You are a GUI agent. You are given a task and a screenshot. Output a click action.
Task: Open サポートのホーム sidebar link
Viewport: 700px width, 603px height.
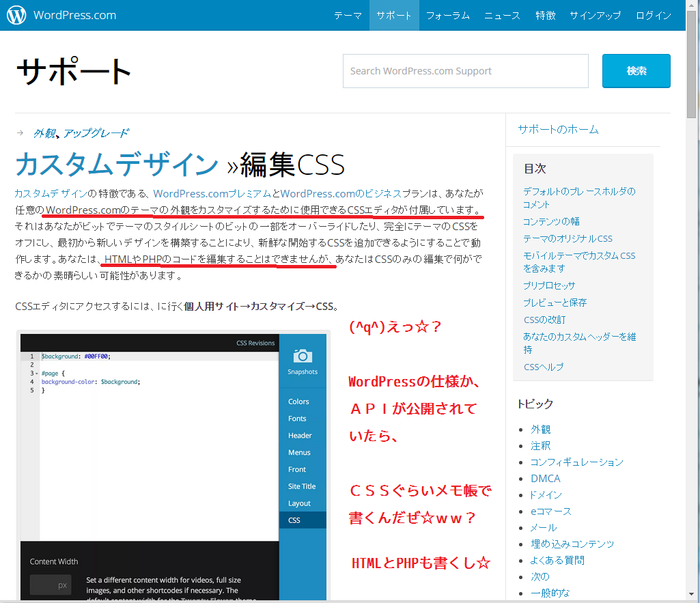558,130
